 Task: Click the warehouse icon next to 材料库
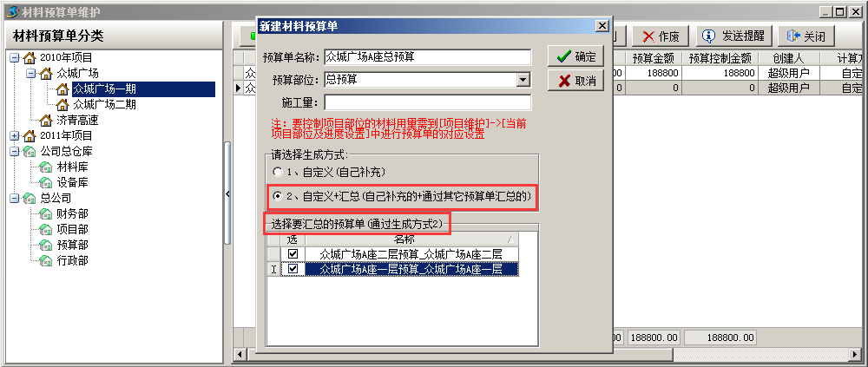click(x=47, y=167)
